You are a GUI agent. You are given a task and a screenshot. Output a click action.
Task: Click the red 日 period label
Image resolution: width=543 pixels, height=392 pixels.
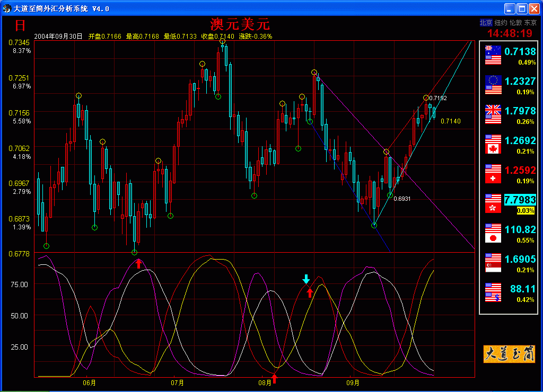[x=20, y=25]
